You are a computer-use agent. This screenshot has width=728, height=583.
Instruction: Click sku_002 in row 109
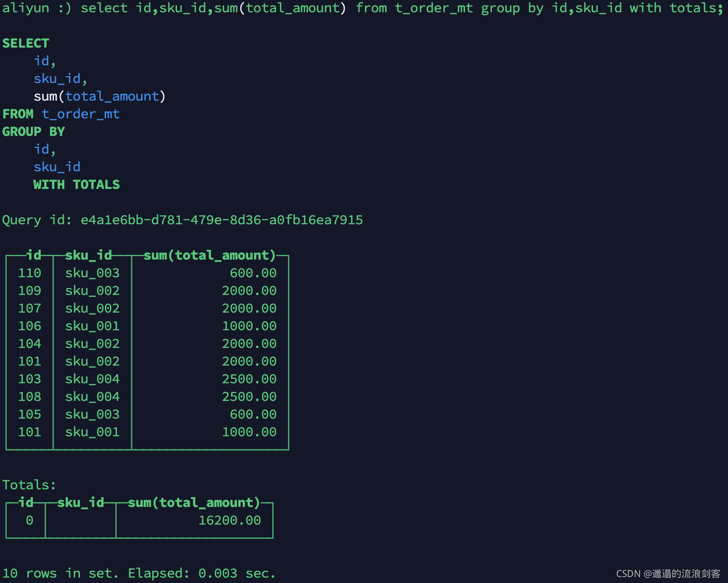(92, 291)
